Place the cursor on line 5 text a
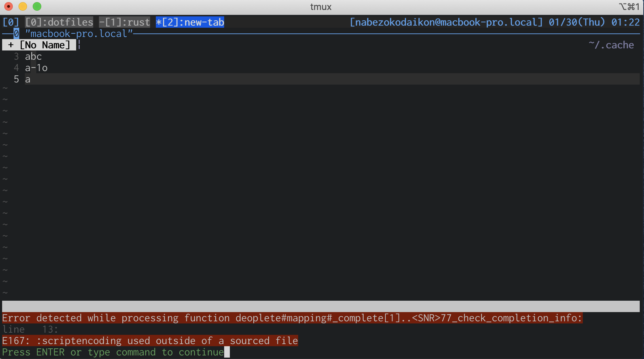Screen dimensions: 644x359 [28, 79]
